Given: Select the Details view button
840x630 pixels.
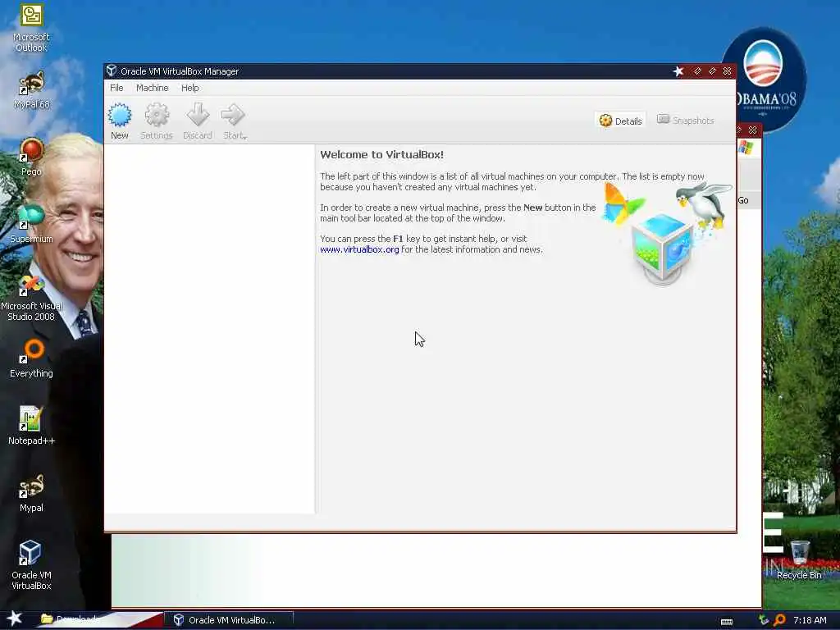Looking at the screenshot, I should click(x=620, y=121).
